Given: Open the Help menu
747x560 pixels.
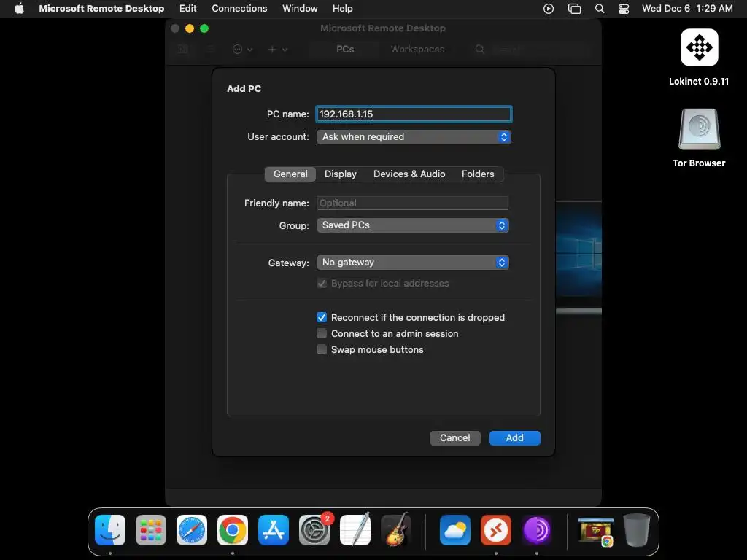Looking at the screenshot, I should (x=343, y=9).
